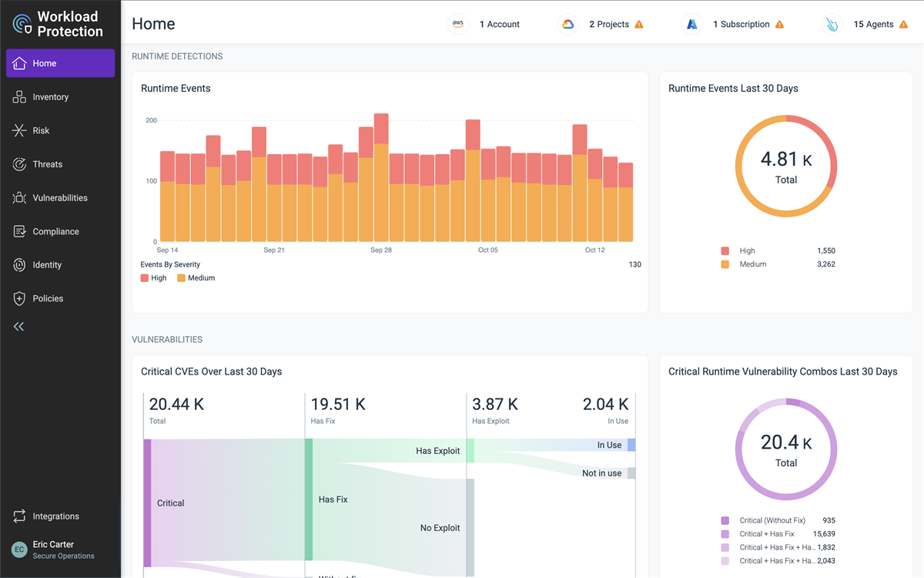Select the Identity fingerprint icon
This screenshot has height=578, width=924.
(x=19, y=265)
